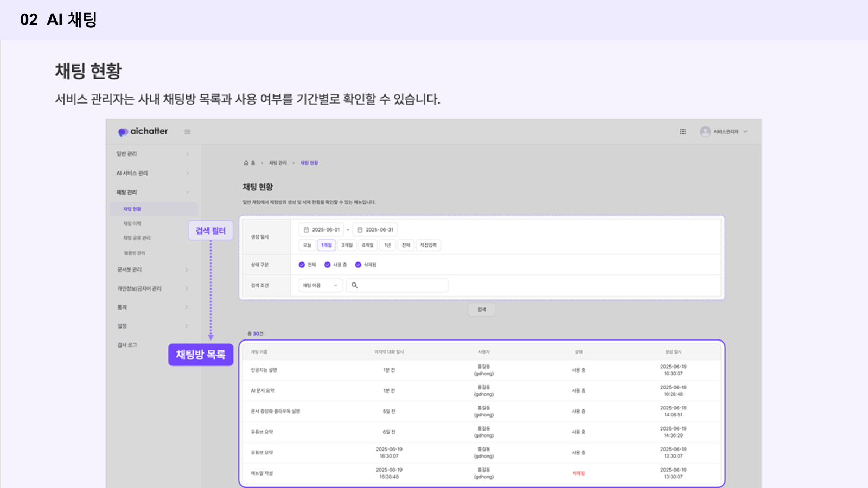Select 감사 로그 from the sidebar
The width and height of the screenshot is (868, 488).
coord(127,345)
